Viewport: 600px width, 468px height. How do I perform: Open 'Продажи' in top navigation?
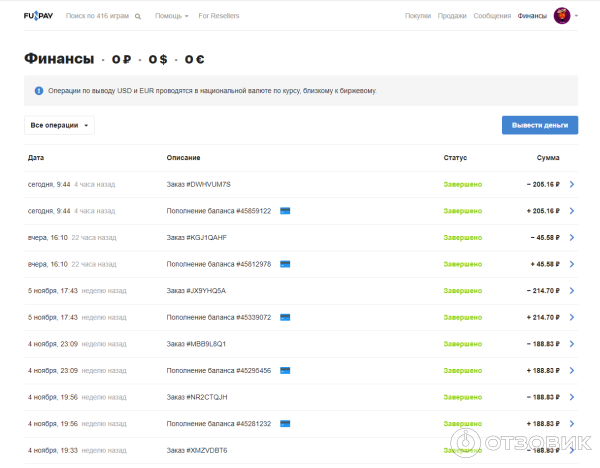pyautogui.click(x=454, y=17)
